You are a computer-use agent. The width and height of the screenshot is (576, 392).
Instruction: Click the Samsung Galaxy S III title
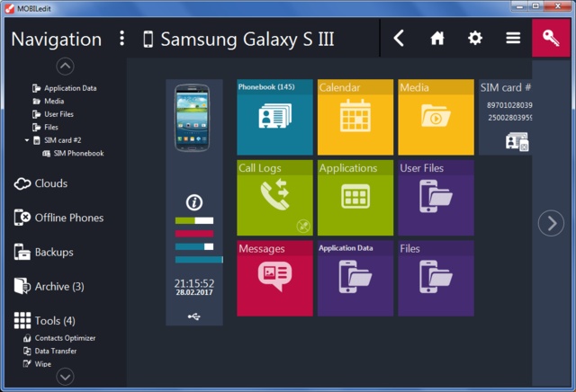point(247,40)
